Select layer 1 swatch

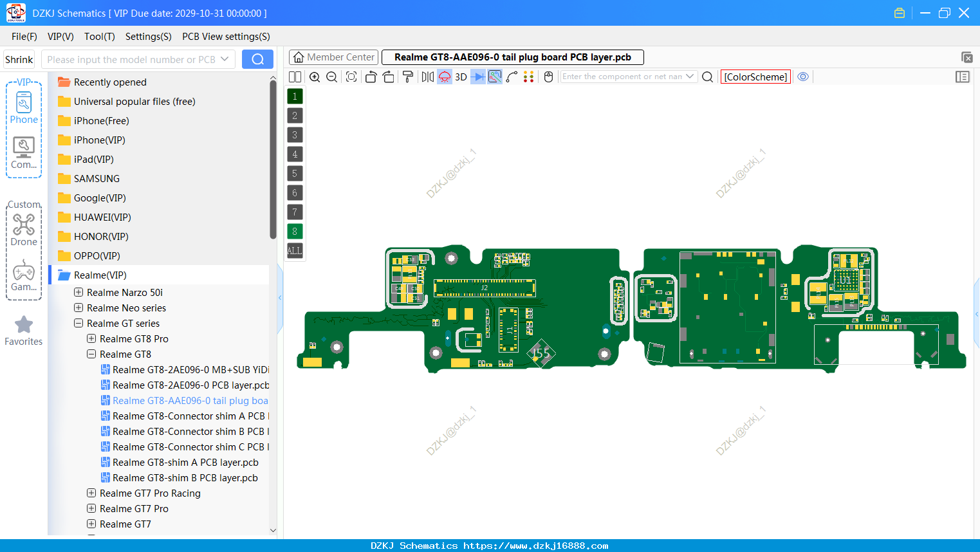(x=295, y=97)
